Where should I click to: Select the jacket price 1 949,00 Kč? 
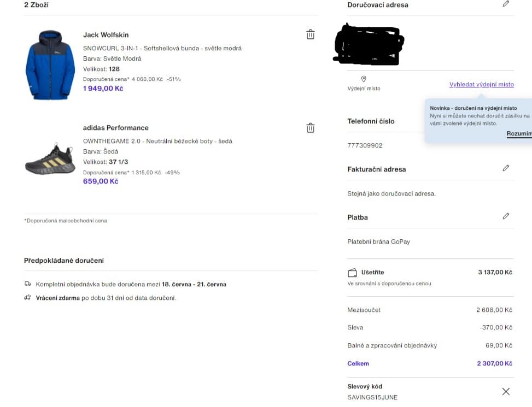point(103,89)
